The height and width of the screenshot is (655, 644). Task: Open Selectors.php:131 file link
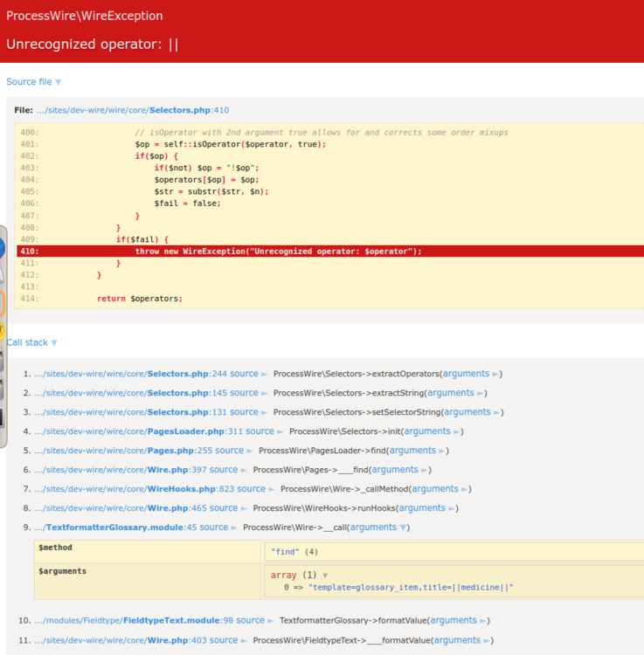(130, 412)
